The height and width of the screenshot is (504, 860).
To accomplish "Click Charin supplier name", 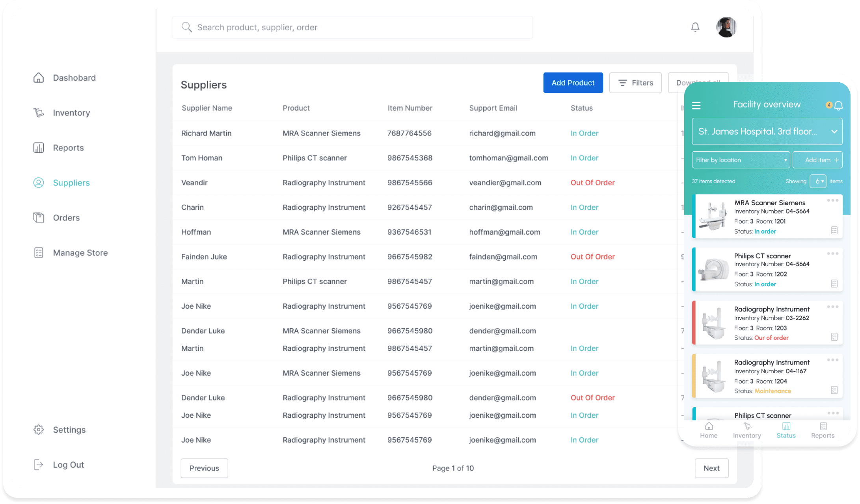I will pos(192,208).
